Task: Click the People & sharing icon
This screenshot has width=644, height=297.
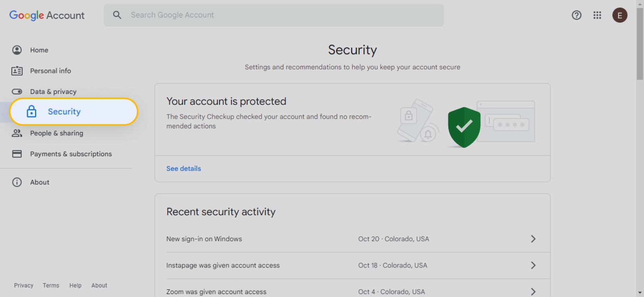Action: [17, 133]
